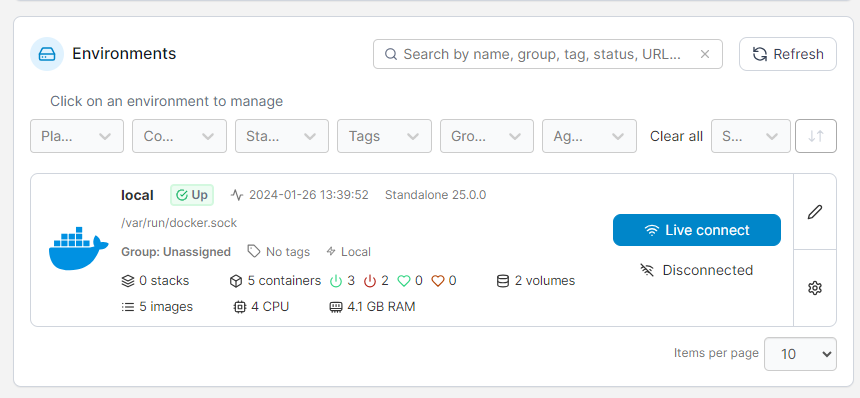
Task: Click the images list icon
Action: [127, 307]
